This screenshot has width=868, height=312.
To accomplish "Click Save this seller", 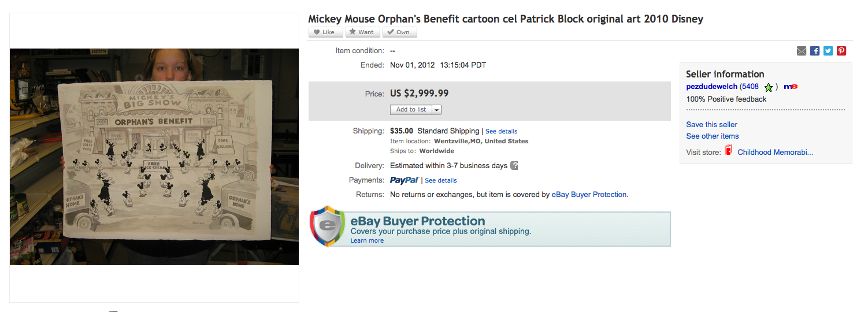I will click(x=711, y=124).
